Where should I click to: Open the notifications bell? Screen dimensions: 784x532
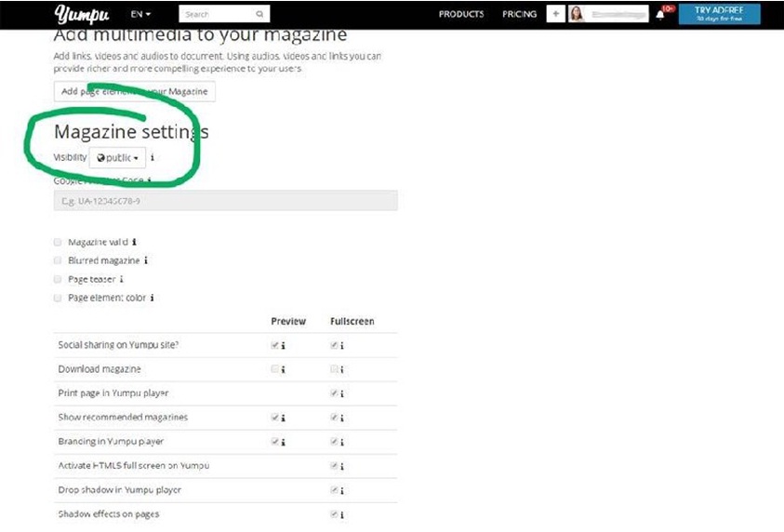coord(660,14)
